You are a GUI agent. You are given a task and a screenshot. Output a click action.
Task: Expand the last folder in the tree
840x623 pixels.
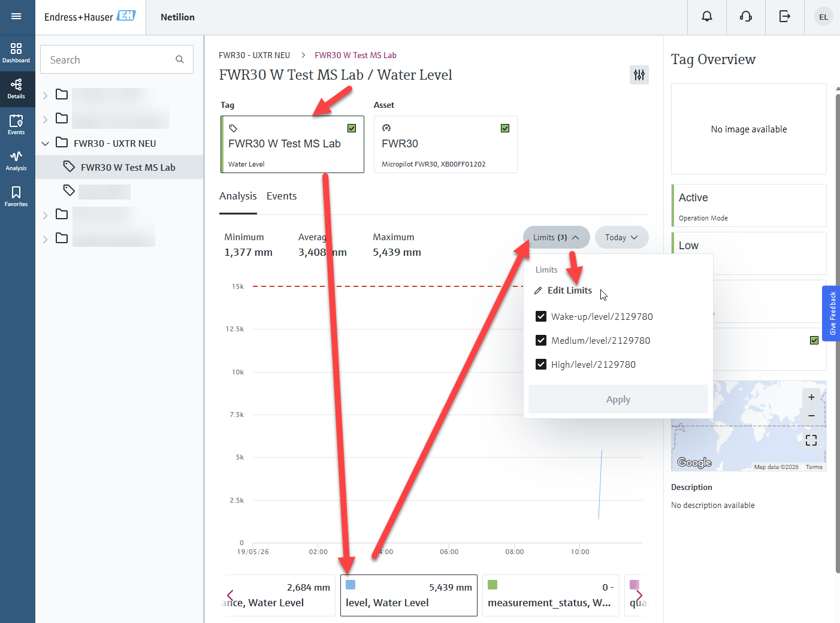46,240
